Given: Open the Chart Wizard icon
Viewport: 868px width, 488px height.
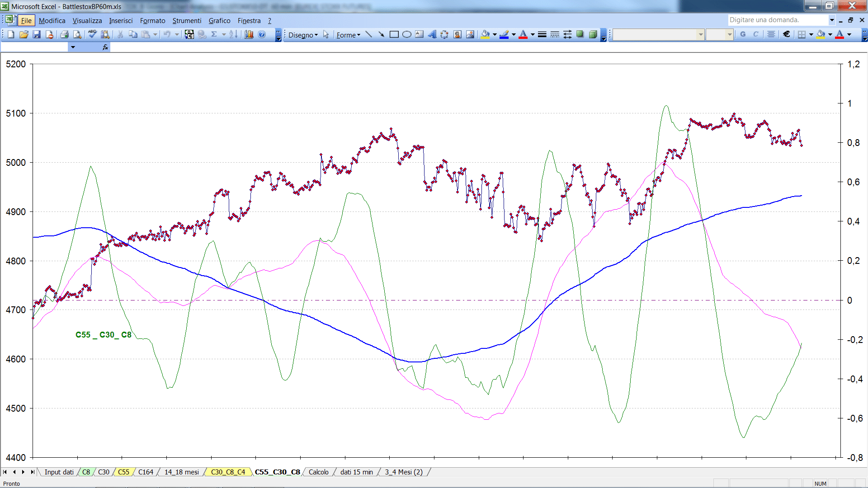Looking at the screenshot, I should (249, 34).
